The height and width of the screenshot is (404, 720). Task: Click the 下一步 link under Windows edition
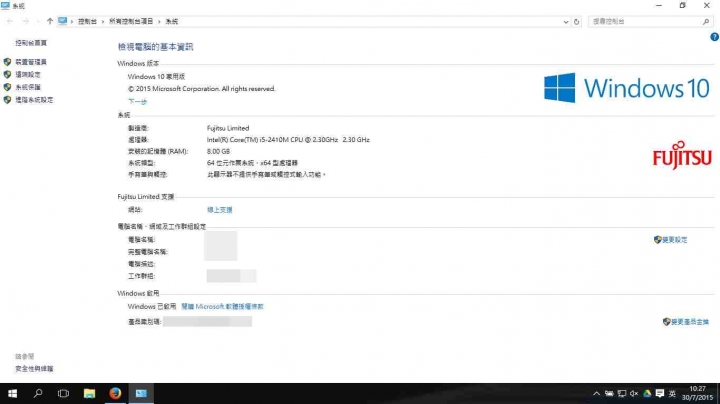[x=137, y=101]
